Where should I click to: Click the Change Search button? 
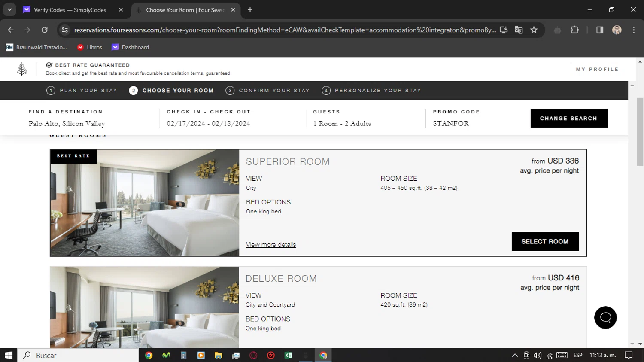pyautogui.click(x=569, y=118)
